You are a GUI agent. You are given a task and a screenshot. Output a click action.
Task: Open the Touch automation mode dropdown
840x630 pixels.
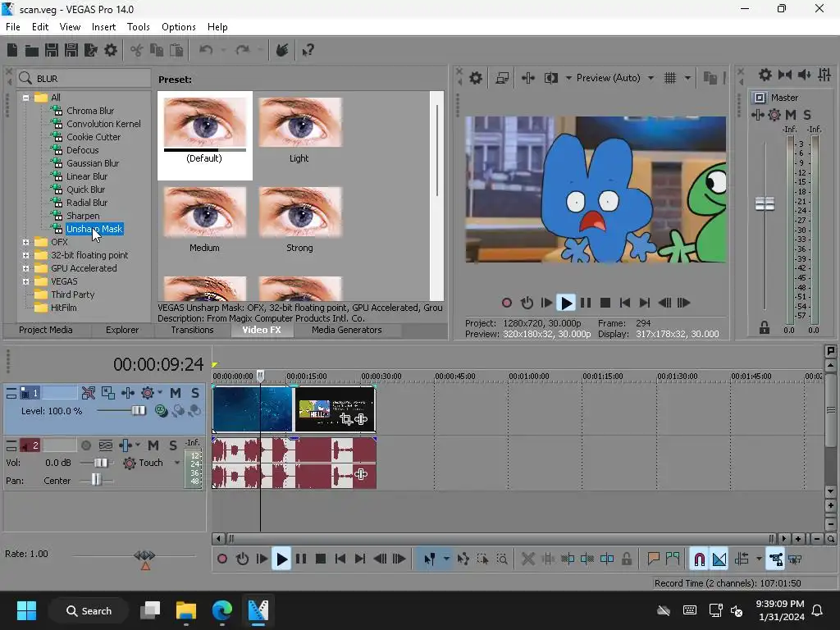[x=177, y=463]
